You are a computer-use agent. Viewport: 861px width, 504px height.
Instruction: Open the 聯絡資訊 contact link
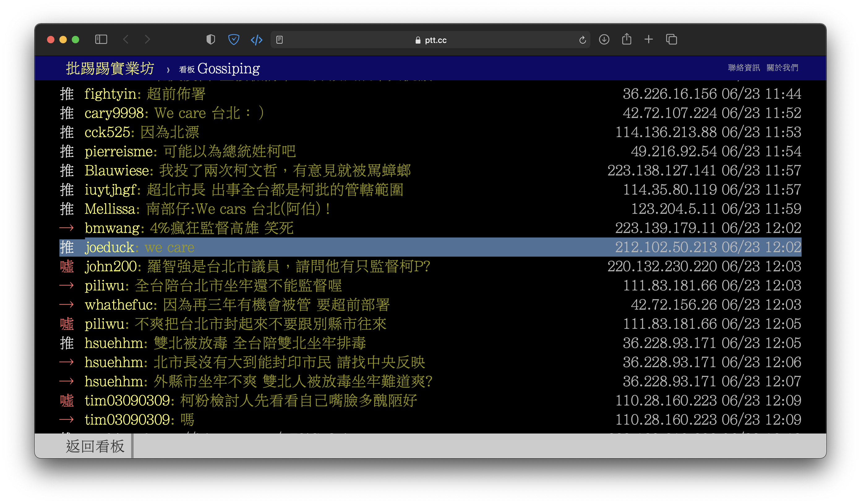744,68
